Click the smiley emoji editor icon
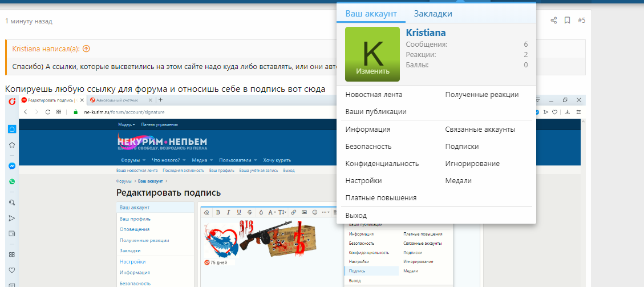The width and height of the screenshot is (644, 287). pyautogui.click(x=315, y=212)
